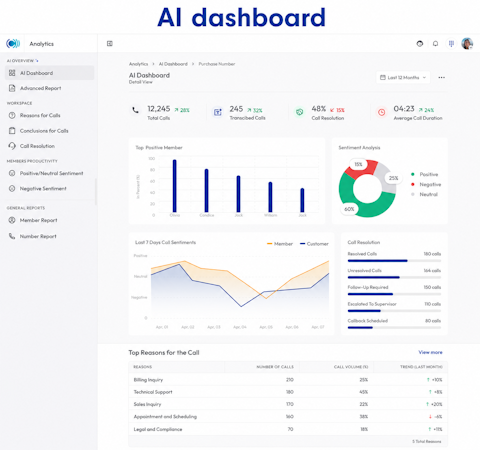Click the Average Call Duration clock icon
Viewport: 480px width, 450px height.
pos(382,112)
